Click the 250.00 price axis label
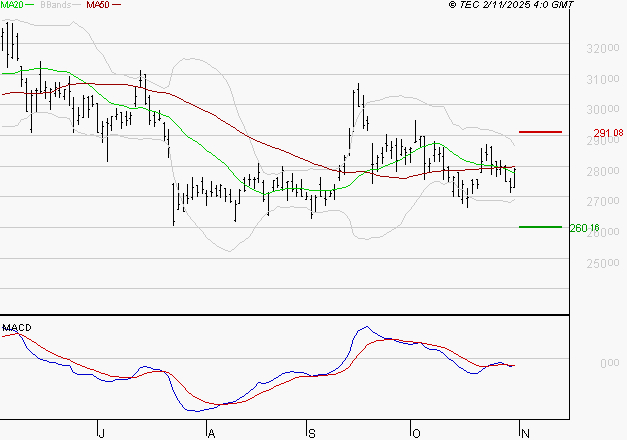The image size is (627, 440). [x=603, y=264]
